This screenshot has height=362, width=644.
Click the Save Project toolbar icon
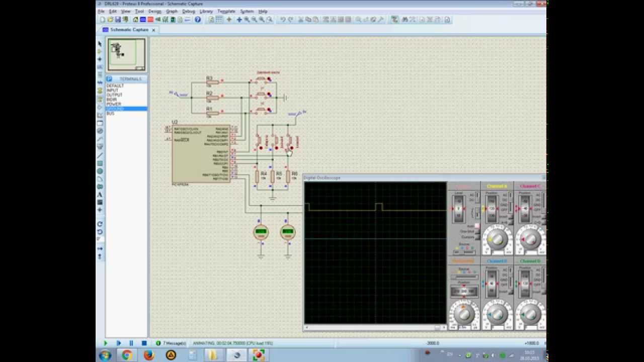tap(118, 20)
